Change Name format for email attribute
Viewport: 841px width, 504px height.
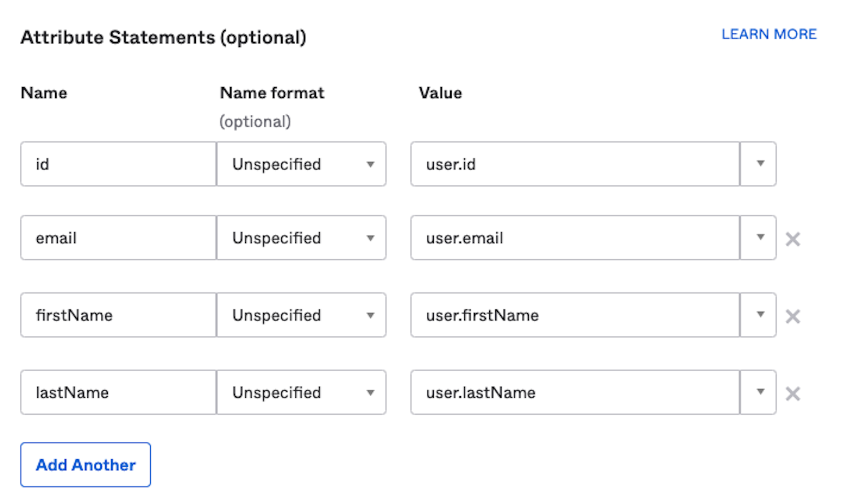point(301,237)
